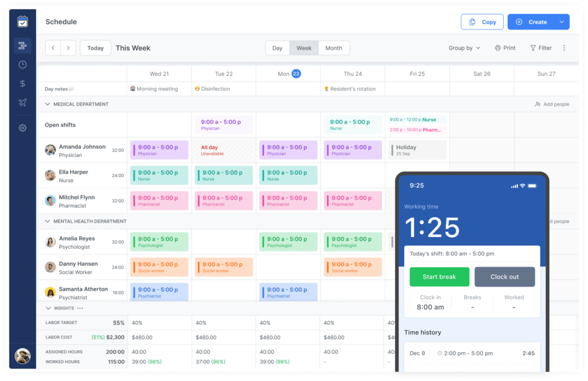Click Add people in Medical Department row
This screenshot has width=588, height=381.
click(551, 104)
